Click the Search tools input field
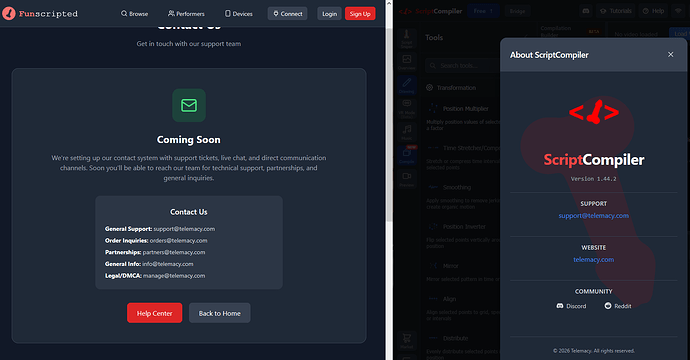This screenshot has width=690, height=360. pos(462,66)
